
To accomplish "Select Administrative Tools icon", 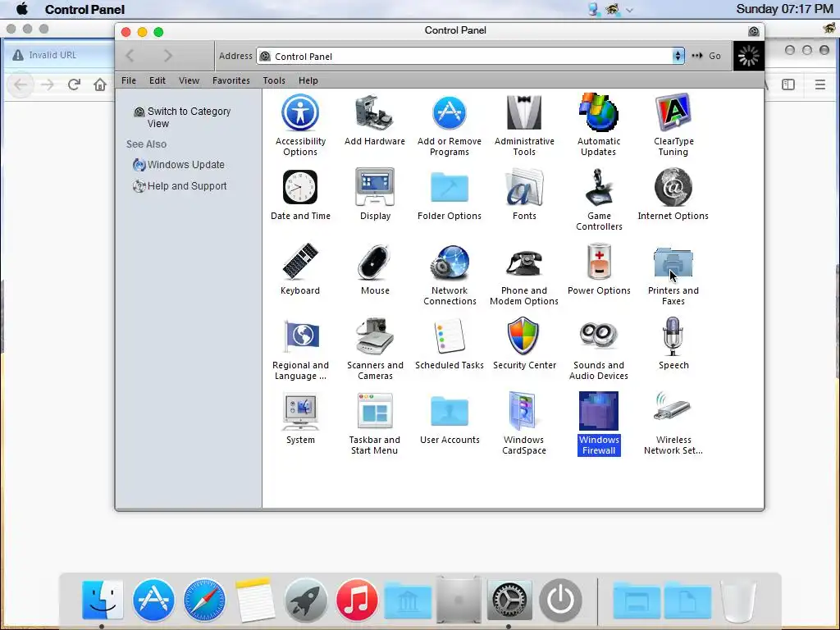I will pyautogui.click(x=524, y=112).
